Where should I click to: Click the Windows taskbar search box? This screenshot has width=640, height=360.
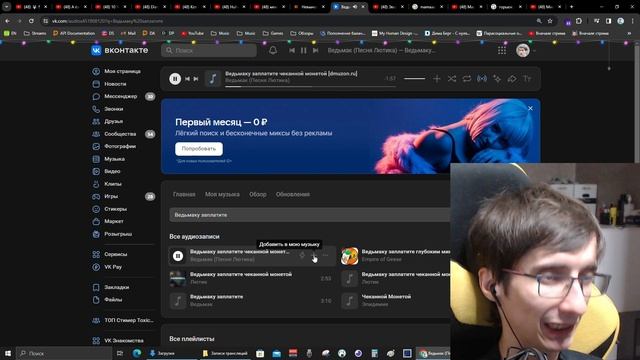pyautogui.click(x=64, y=353)
